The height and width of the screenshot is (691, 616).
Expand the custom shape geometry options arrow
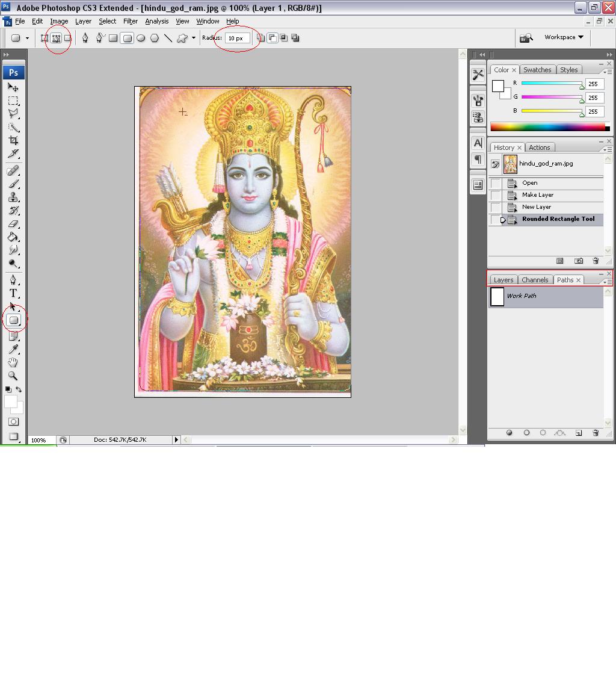click(x=193, y=38)
